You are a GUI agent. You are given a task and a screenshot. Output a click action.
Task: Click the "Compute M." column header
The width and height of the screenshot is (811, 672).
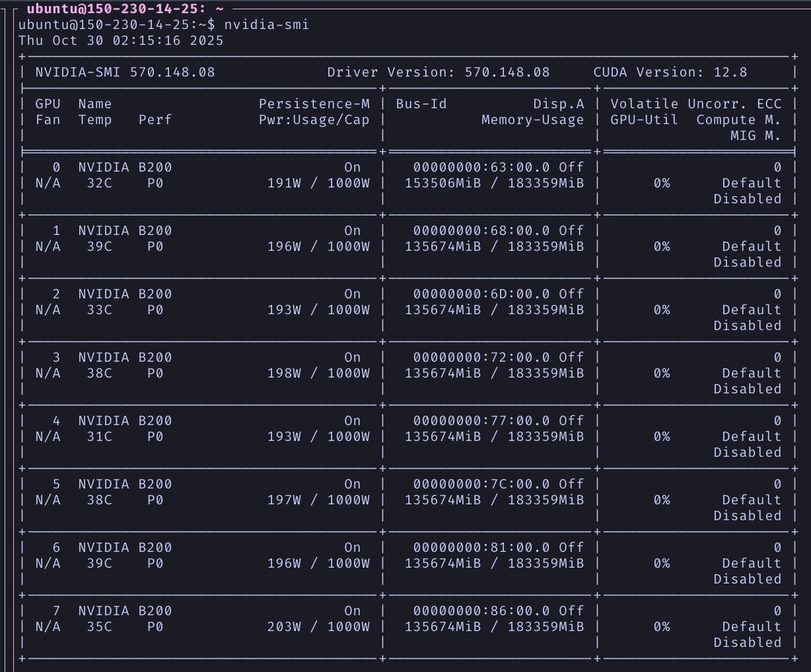pyautogui.click(x=739, y=120)
